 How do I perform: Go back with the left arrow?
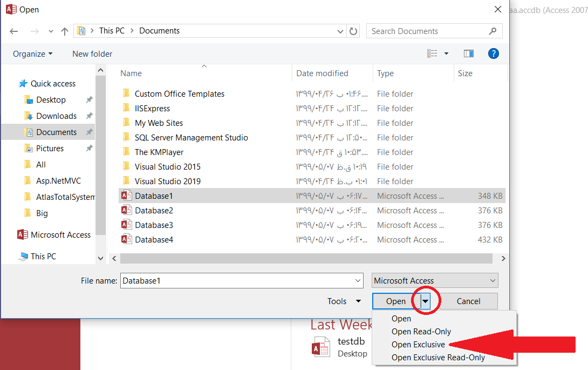14,31
